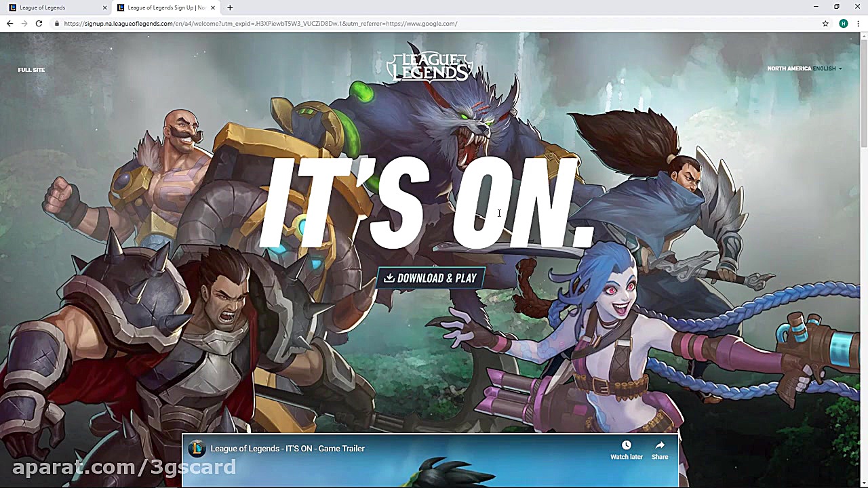The width and height of the screenshot is (868, 488).
Task: Select the League of Legends Sign Up tab
Action: (166, 7)
